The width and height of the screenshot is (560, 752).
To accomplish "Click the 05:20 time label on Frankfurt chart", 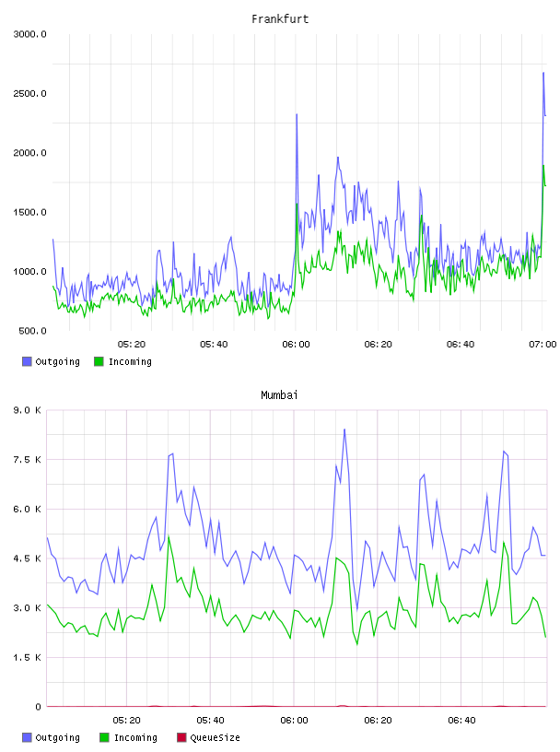I will 132,345.
